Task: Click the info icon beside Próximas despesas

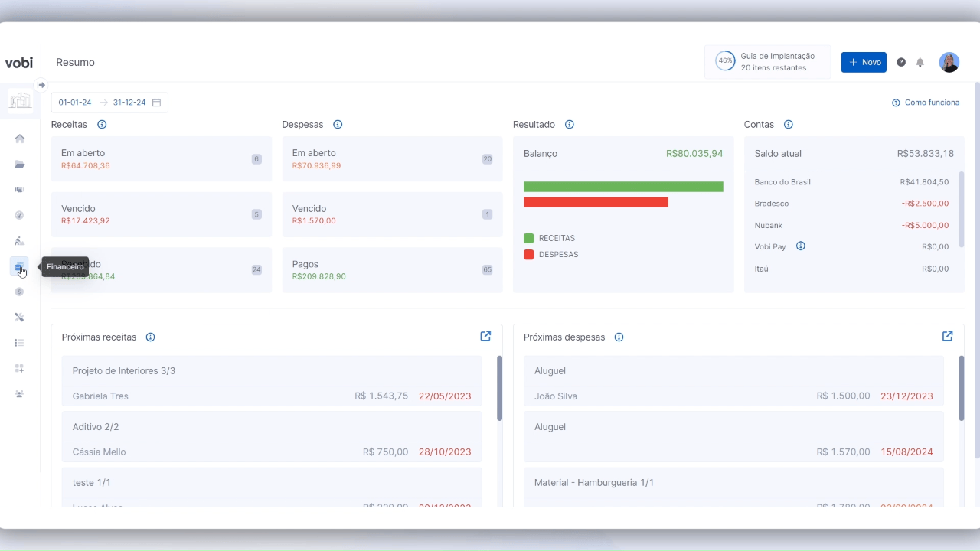Action: coord(619,337)
